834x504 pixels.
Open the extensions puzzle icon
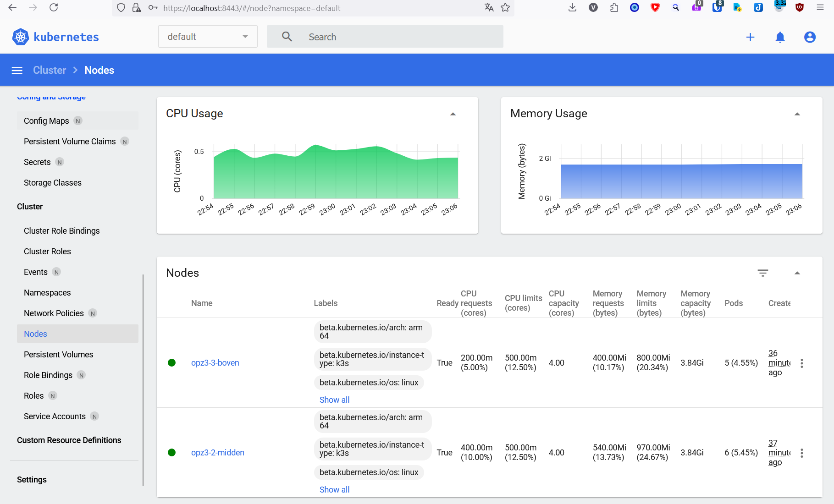click(x=614, y=7)
